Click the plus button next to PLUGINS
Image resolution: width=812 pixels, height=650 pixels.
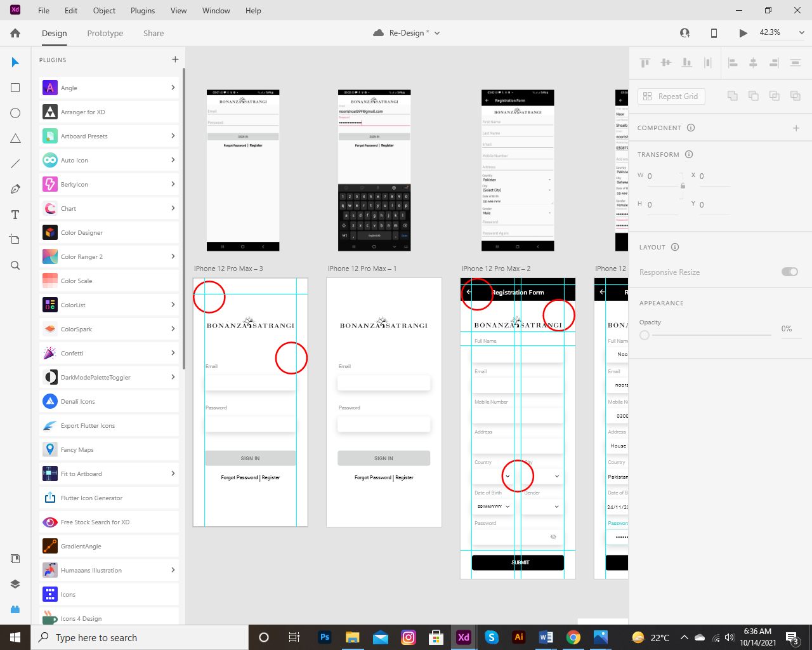[x=175, y=59]
